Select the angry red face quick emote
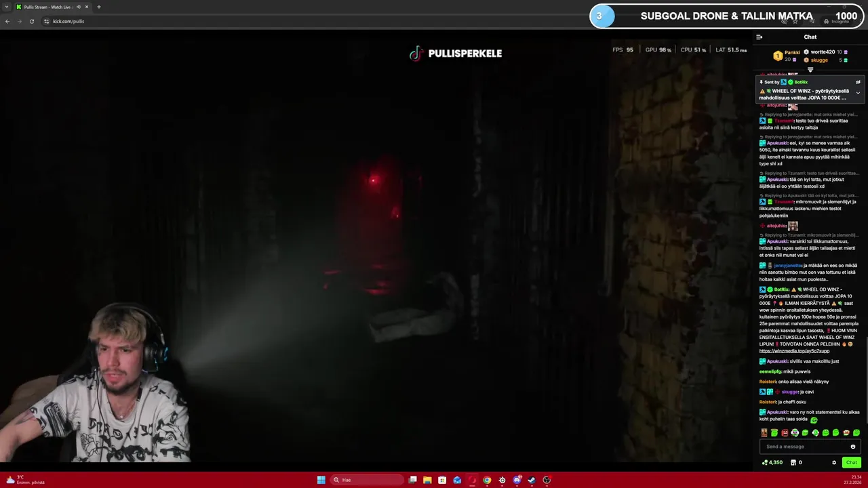868x488 pixels. pos(785,432)
